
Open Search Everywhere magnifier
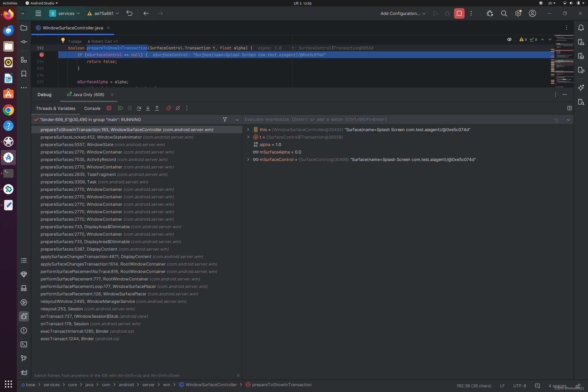pos(504,13)
